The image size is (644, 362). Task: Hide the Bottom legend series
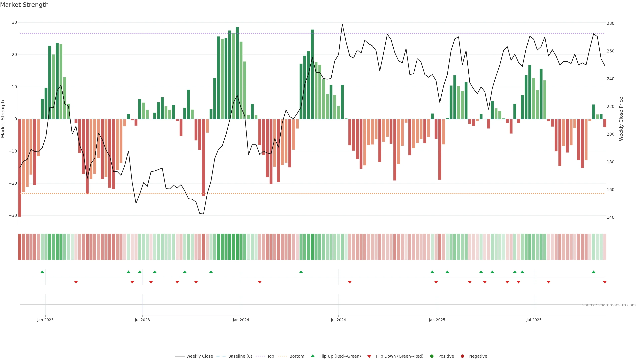(x=297, y=356)
